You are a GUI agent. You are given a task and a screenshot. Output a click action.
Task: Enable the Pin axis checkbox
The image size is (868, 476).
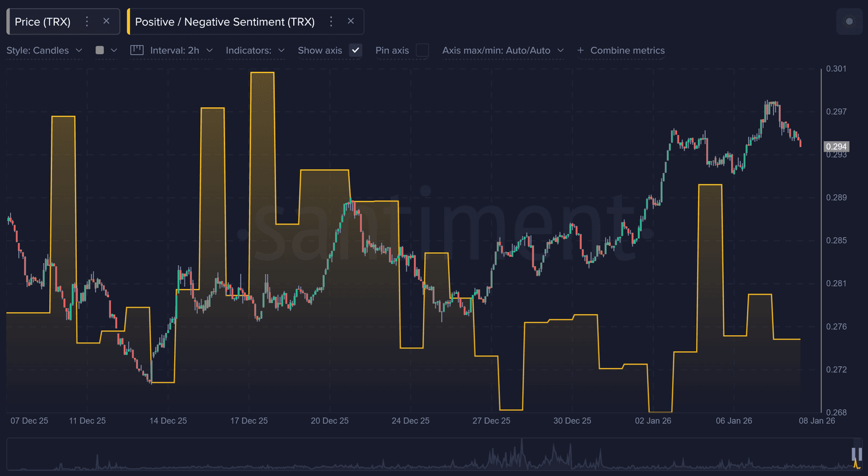[x=422, y=50]
